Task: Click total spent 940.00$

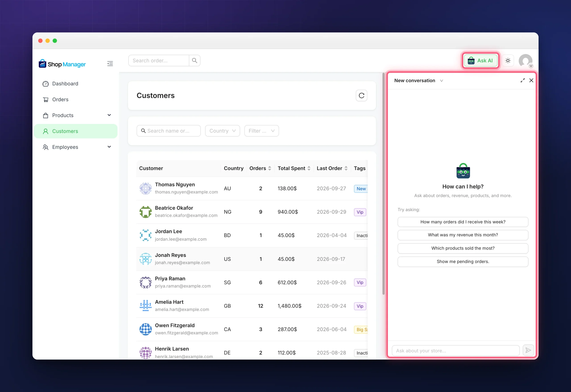Action: [288, 212]
